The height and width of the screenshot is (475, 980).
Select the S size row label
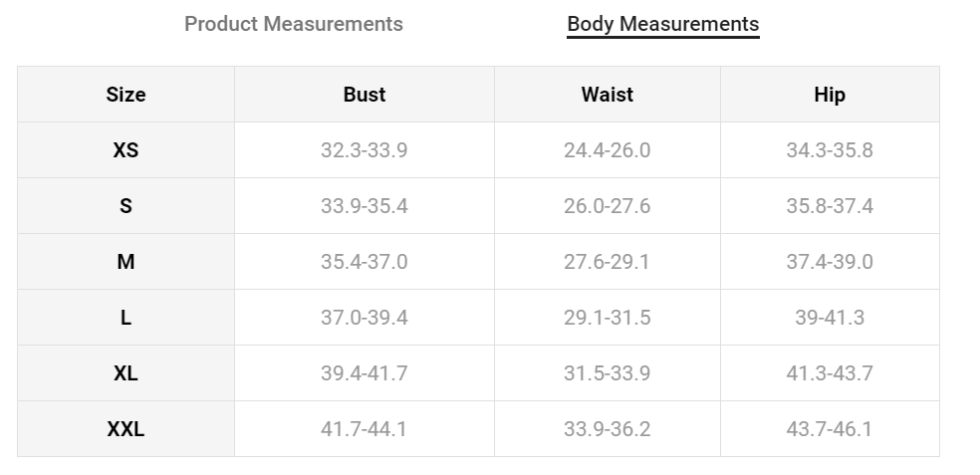click(125, 206)
